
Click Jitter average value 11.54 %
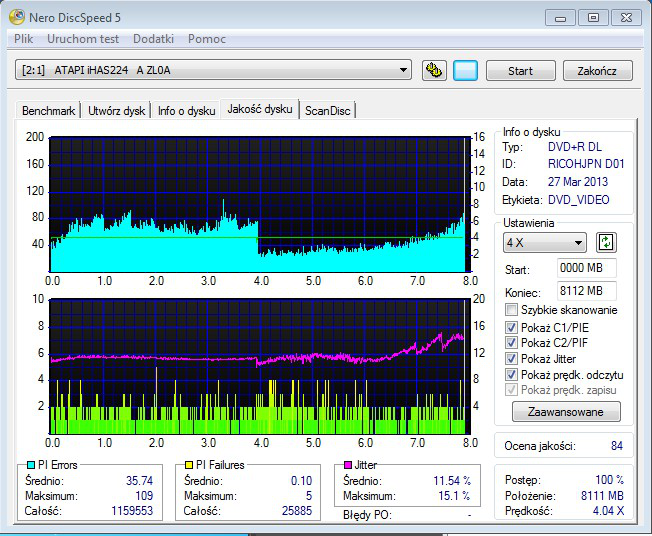tap(452, 481)
